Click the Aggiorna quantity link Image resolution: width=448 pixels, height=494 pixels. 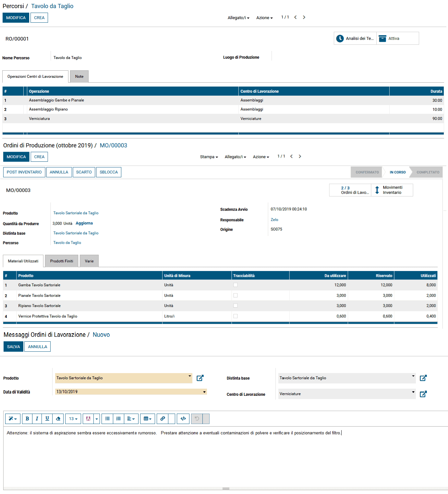84,223
